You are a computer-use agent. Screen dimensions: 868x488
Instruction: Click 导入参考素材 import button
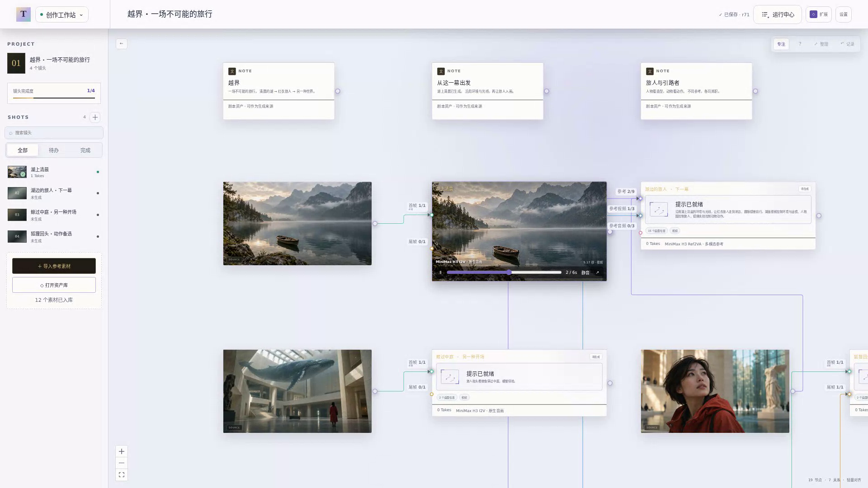pos(54,266)
